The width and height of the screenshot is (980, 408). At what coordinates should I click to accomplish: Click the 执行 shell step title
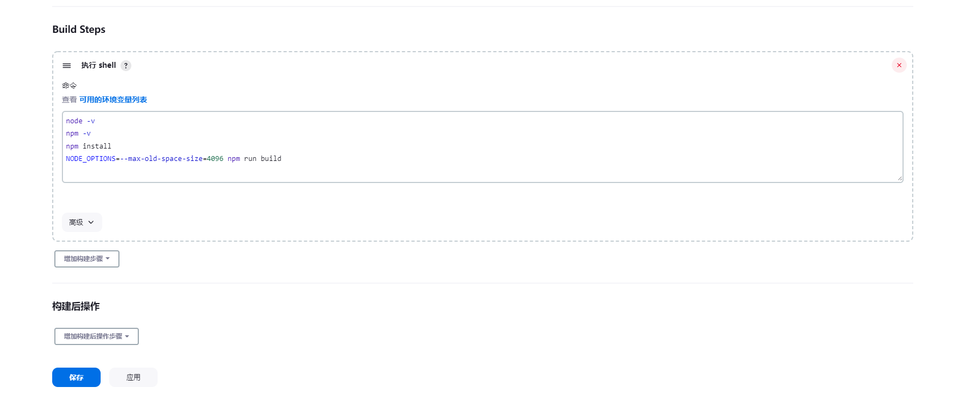click(98, 65)
